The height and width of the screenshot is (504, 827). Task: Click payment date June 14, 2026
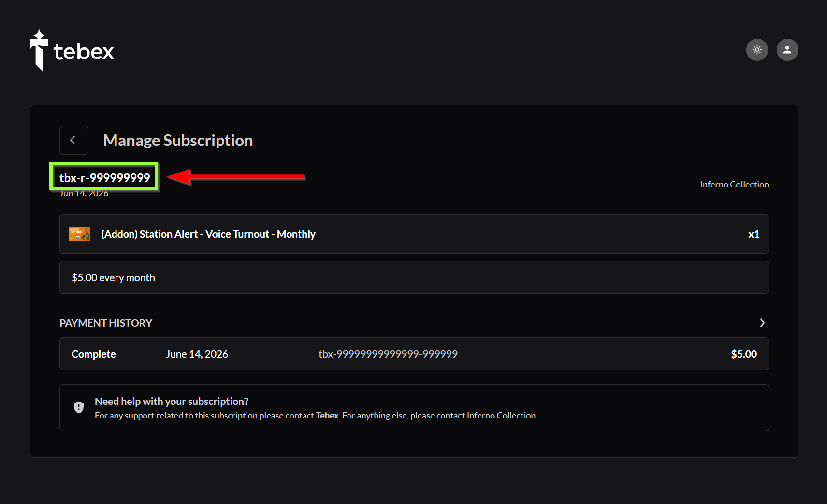[197, 354]
